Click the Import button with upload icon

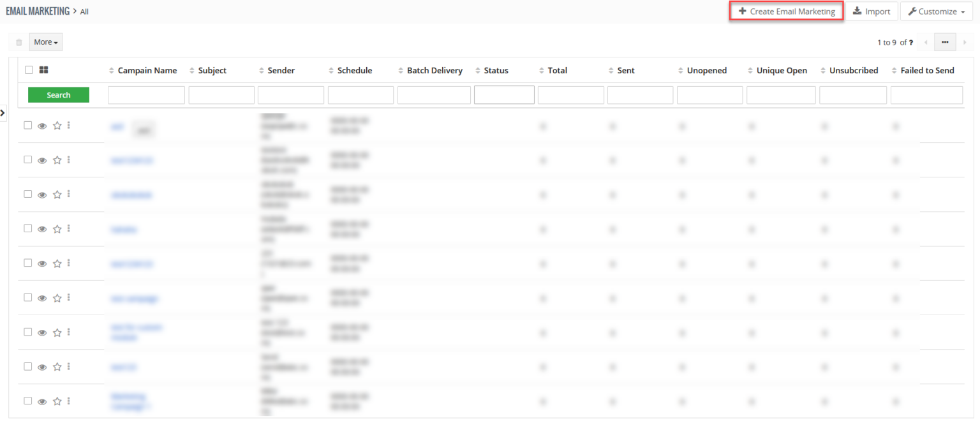[x=872, y=11]
